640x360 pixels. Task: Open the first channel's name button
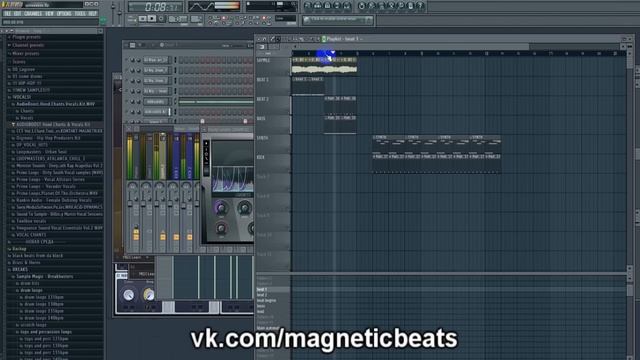[156, 60]
